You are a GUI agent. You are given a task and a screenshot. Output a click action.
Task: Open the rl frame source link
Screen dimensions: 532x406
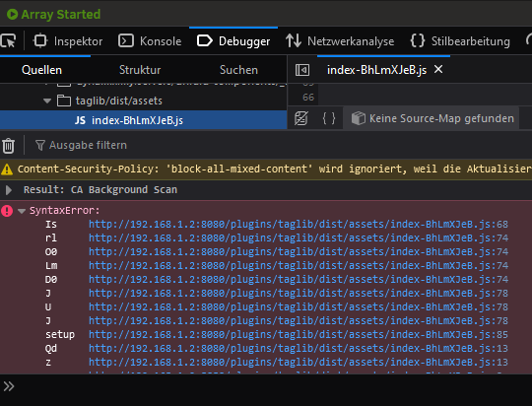299,238
